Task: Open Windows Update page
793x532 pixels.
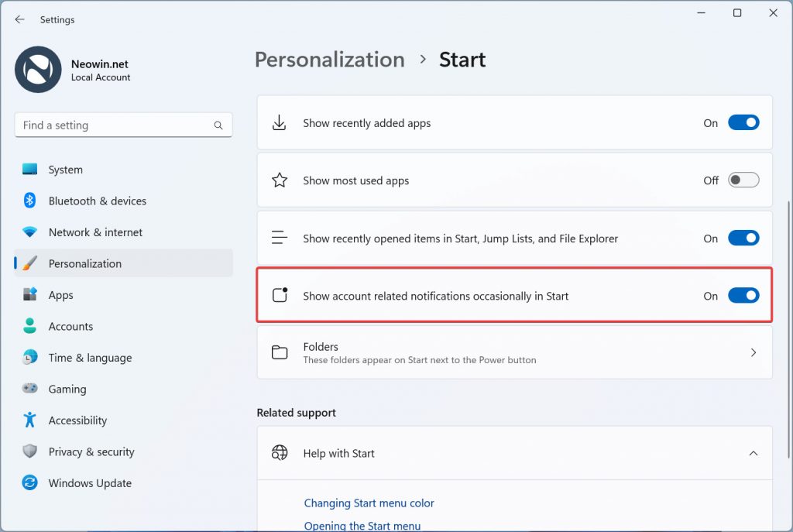Action: click(x=123, y=483)
